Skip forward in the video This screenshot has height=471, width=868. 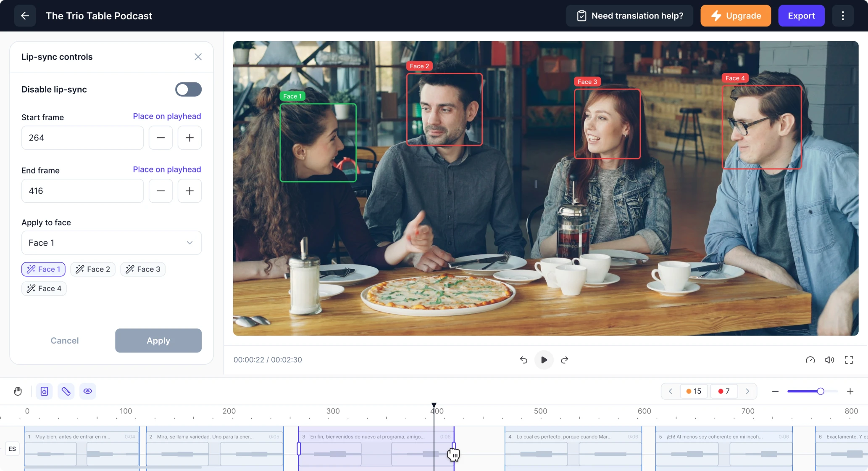564,360
